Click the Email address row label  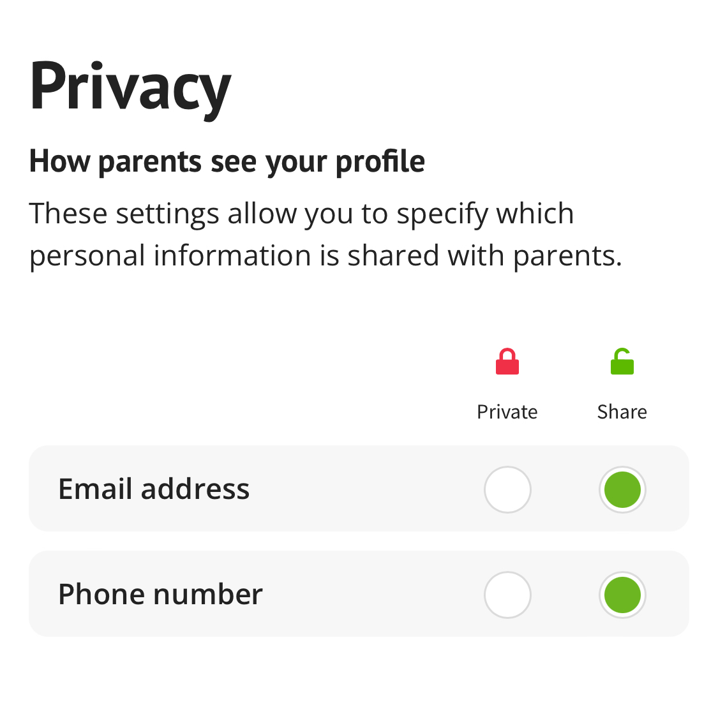tap(154, 489)
